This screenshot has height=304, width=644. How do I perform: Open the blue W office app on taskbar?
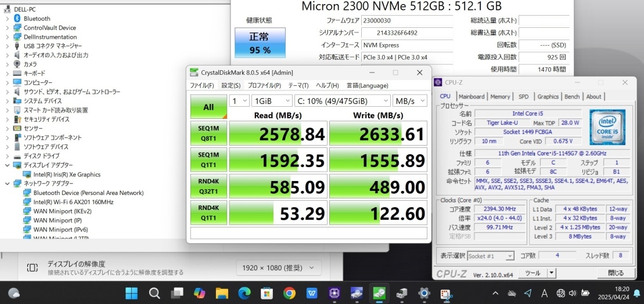[312, 294]
